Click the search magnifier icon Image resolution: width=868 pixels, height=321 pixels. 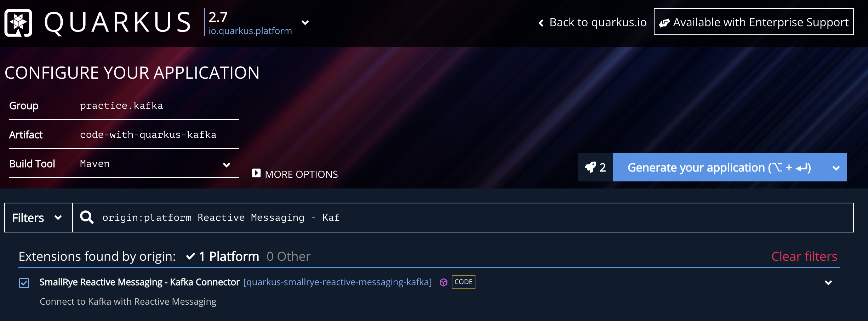(87, 217)
